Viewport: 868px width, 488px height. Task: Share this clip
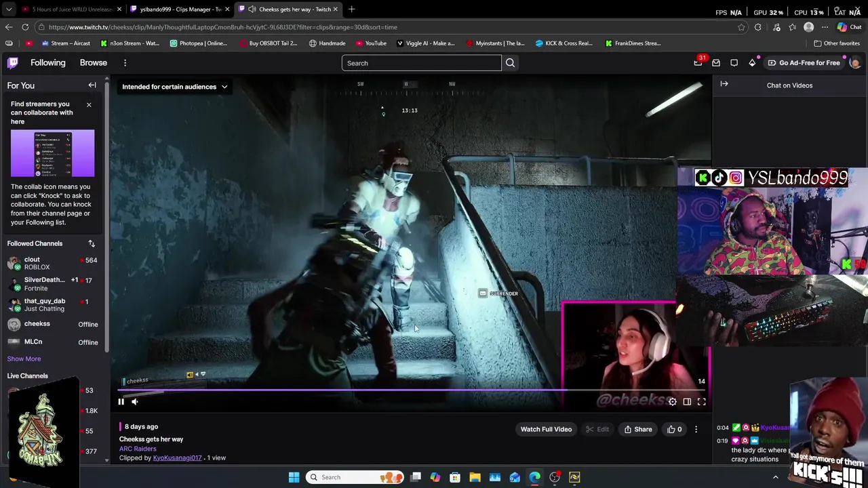pyautogui.click(x=638, y=429)
